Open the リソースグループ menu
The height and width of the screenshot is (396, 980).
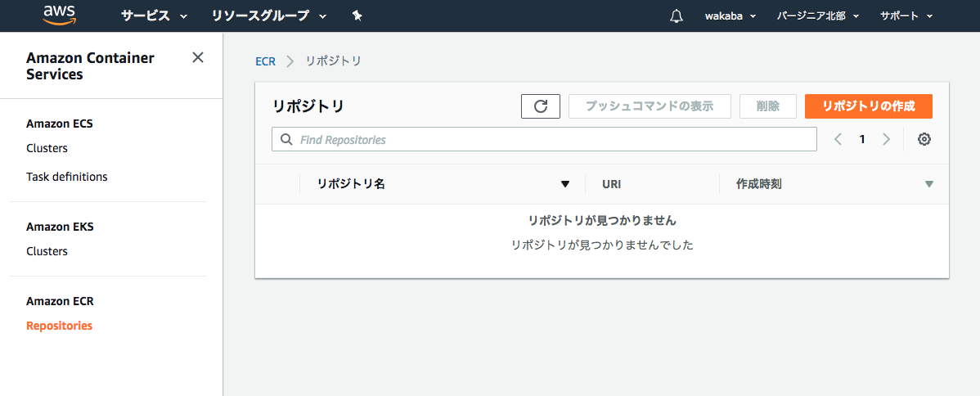point(269,16)
